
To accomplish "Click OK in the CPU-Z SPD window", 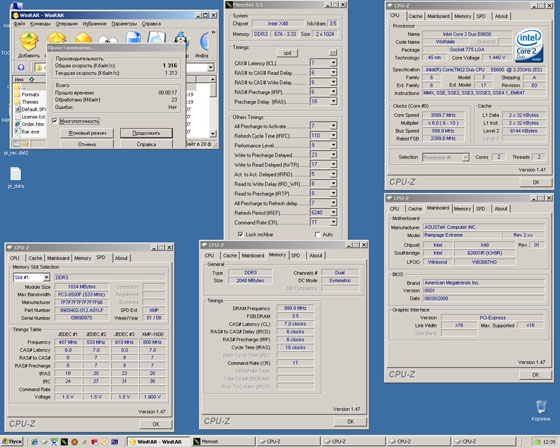I will tap(156, 424).
